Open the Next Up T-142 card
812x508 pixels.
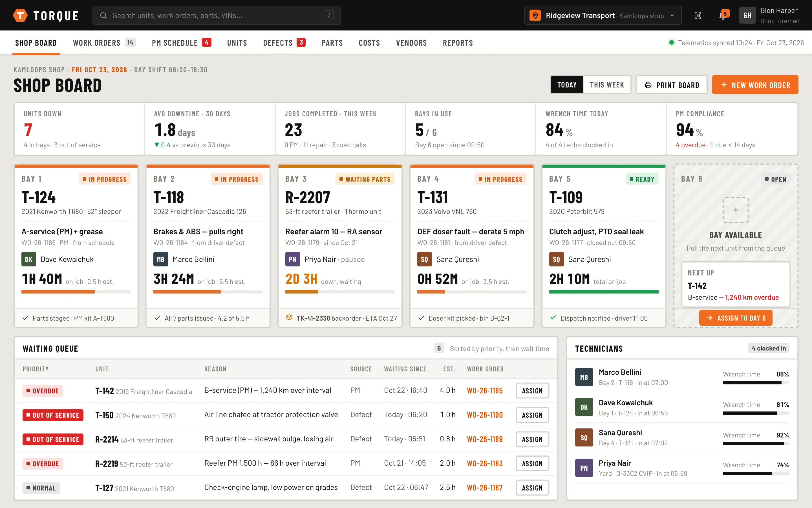tap(736, 284)
